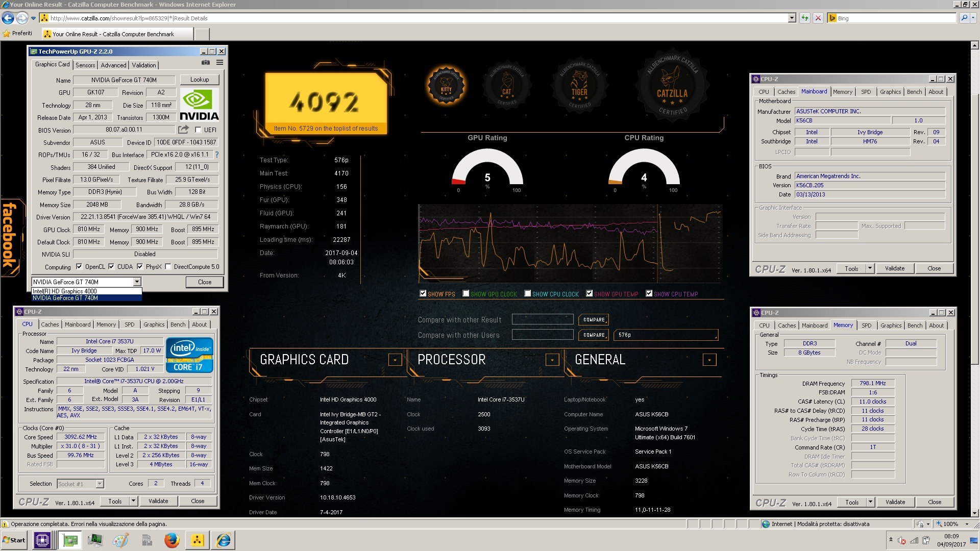980x551 pixels.
Task: Expand the GENERAL section arrow
Action: (709, 360)
